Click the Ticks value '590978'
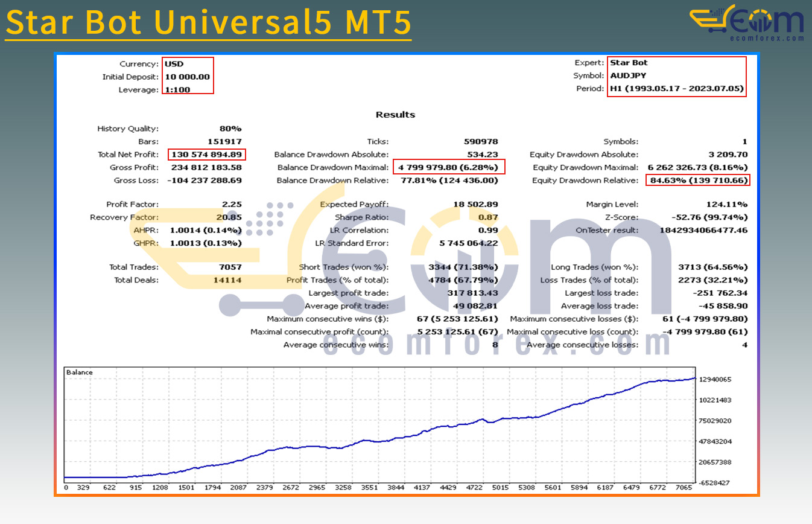This screenshot has width=812, height=524. tap(481, 142)
